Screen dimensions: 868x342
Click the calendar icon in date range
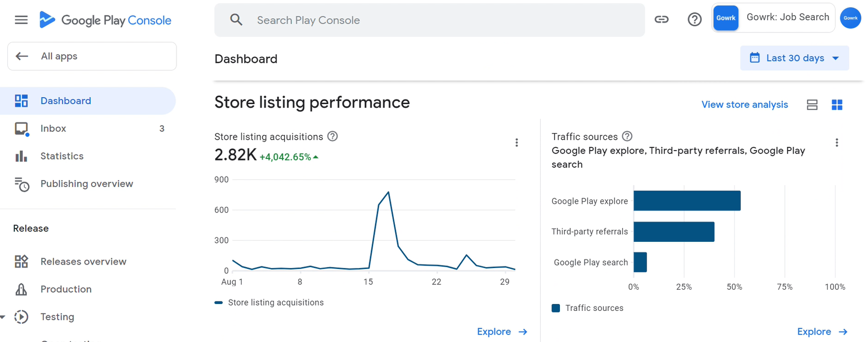point(755,58)
